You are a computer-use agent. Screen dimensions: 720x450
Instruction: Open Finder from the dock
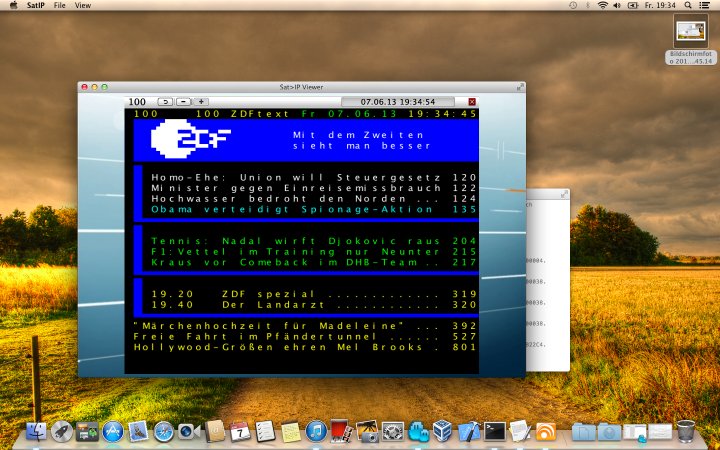click(x=36, y=431)
